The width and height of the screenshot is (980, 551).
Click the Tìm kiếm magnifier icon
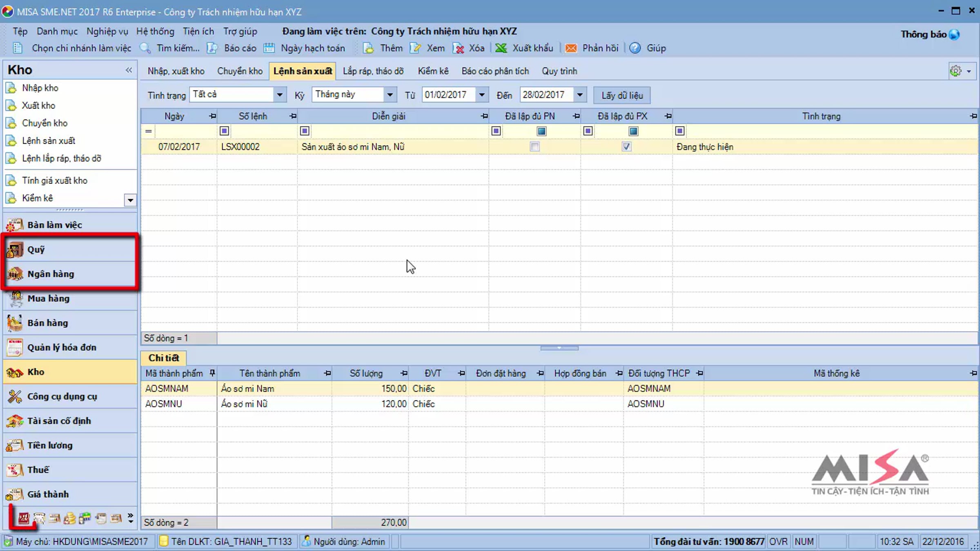tap(145, 48)
